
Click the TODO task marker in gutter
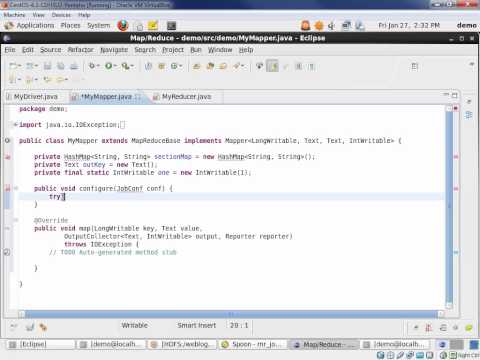coord(7,252)
